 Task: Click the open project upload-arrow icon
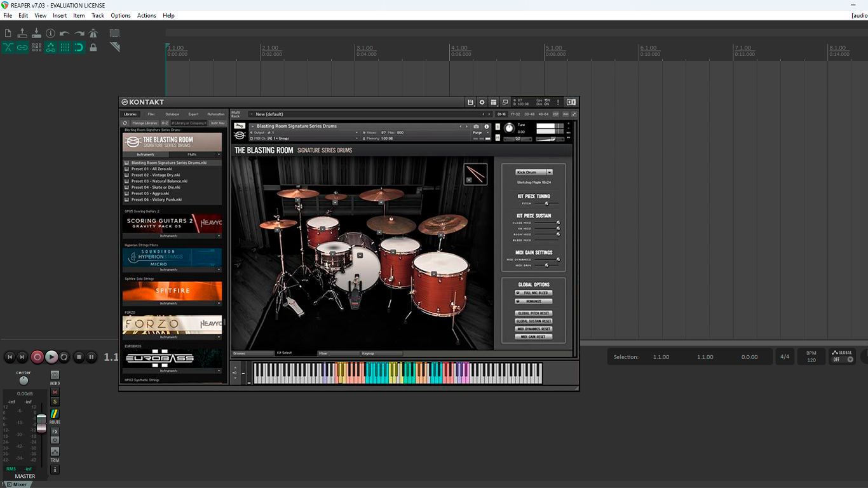(22, 33)
